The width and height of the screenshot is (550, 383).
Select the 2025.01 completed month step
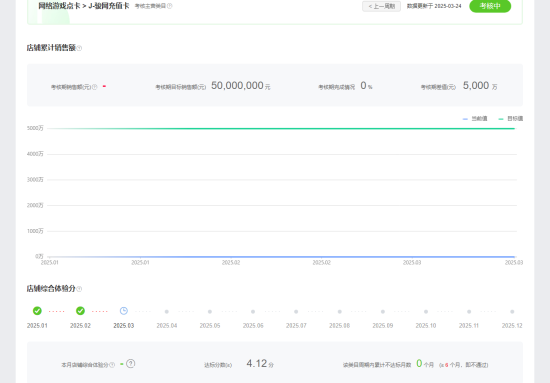tap(37, 311)
